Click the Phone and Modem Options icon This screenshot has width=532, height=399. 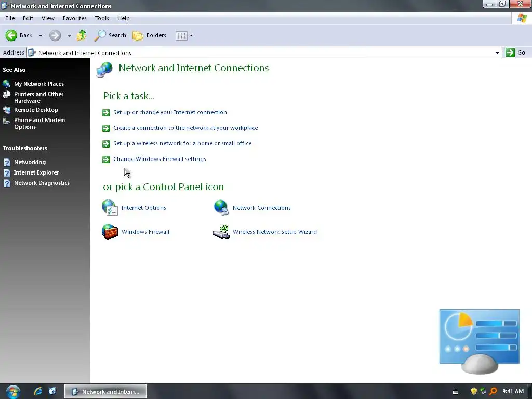click(6, 121)
